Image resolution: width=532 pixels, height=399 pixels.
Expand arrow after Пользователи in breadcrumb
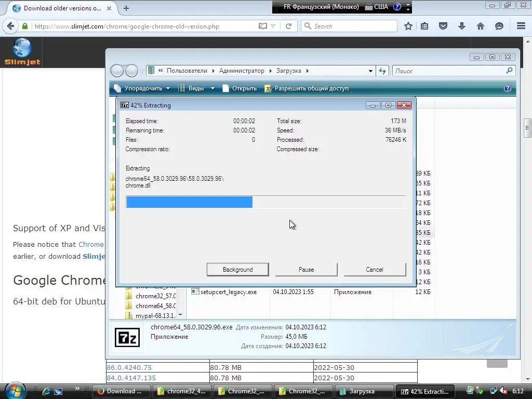[213, 71]
